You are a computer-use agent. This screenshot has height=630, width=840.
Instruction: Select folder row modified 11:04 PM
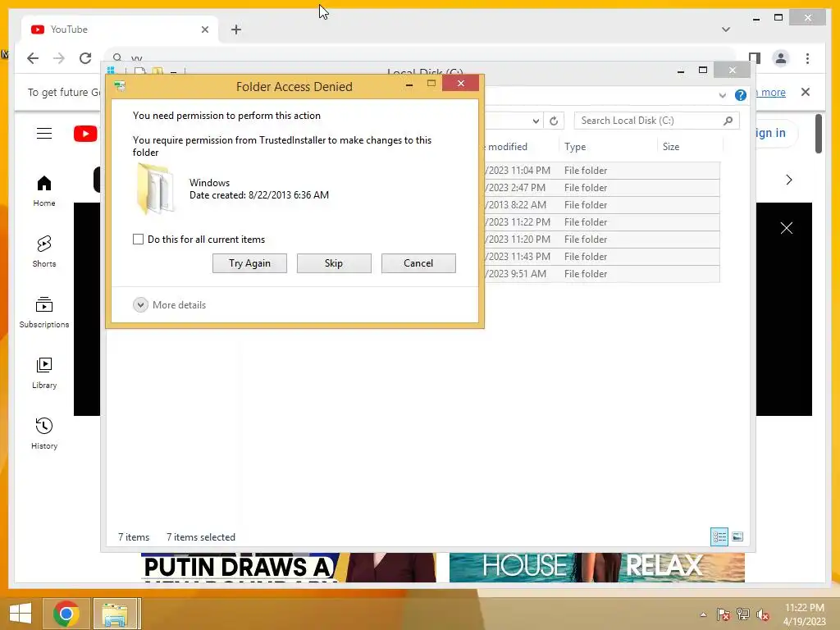[x=602, y=171]
